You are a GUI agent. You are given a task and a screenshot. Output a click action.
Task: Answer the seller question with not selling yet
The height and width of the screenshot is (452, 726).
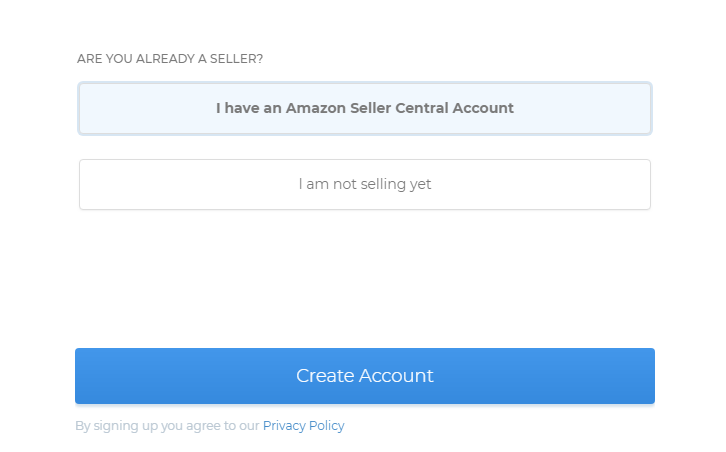click(365, 185)
